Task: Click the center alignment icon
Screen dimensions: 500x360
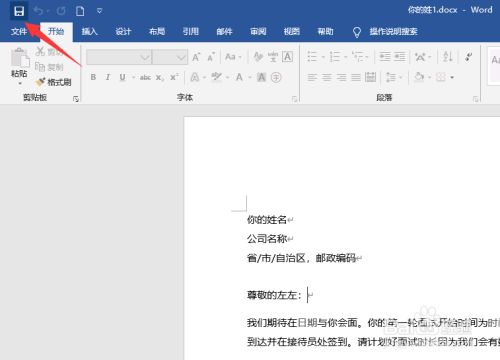Action: point(327,78)
